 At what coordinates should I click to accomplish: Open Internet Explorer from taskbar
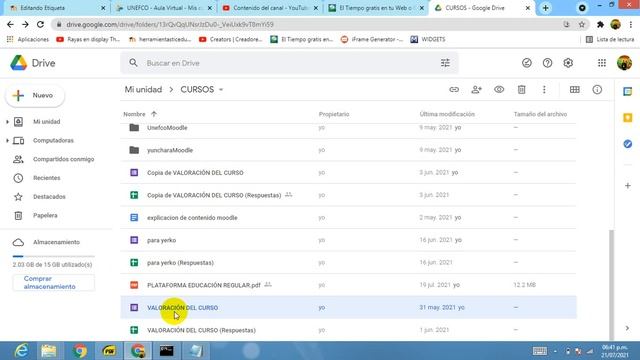point(21,351)
